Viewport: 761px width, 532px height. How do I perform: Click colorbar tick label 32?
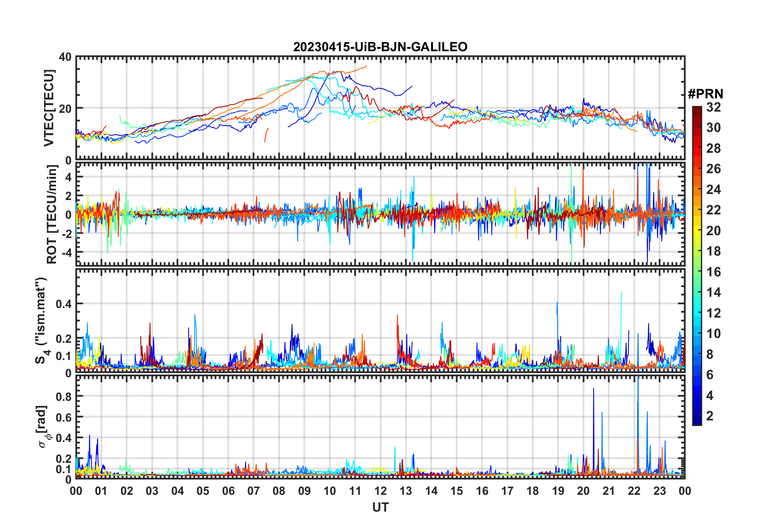(713, 107)
